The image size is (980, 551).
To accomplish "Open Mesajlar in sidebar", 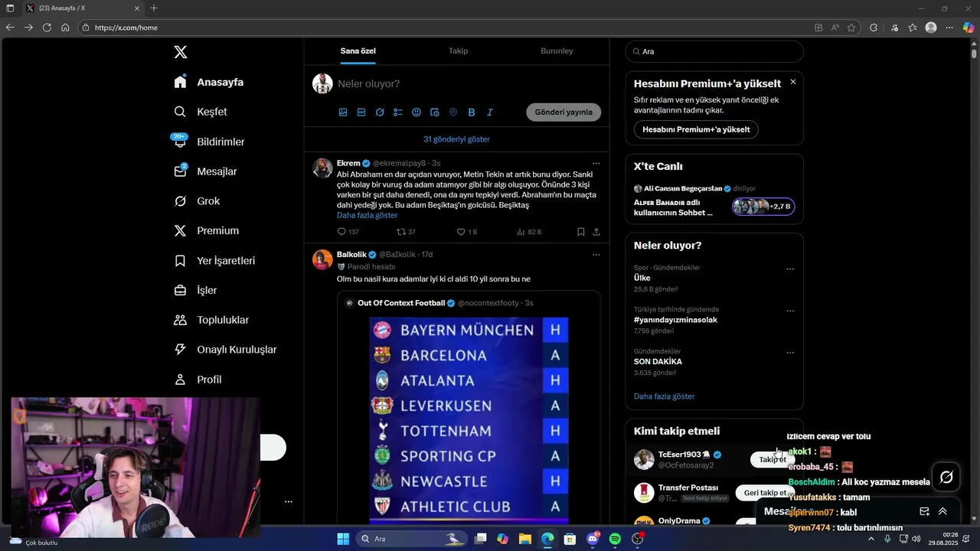I will (x=205, y=171).
